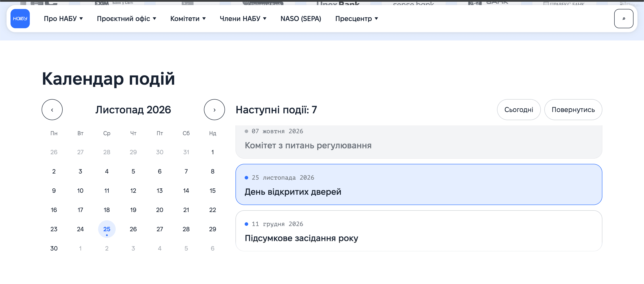Image resolution: width=644 pixels, height=284 pixels.
Task: Select calendar day 23
Action: click(x=54, y=229)
